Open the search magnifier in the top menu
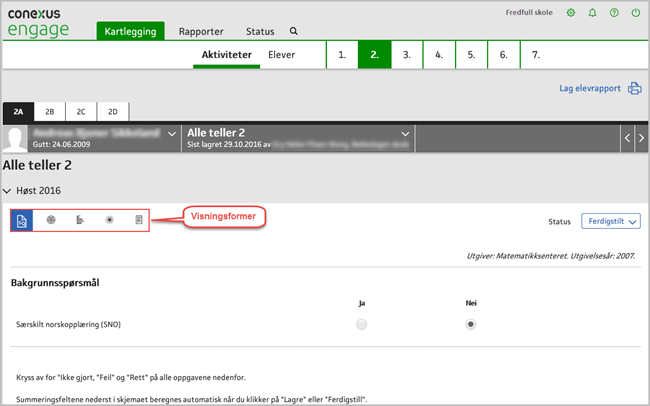The width and height of the screenshot is (650, 406). pyautogui.click(x=293, y=32)
